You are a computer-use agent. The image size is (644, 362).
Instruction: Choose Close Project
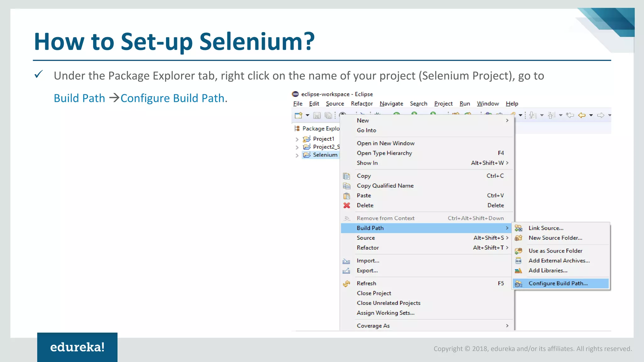427,293
